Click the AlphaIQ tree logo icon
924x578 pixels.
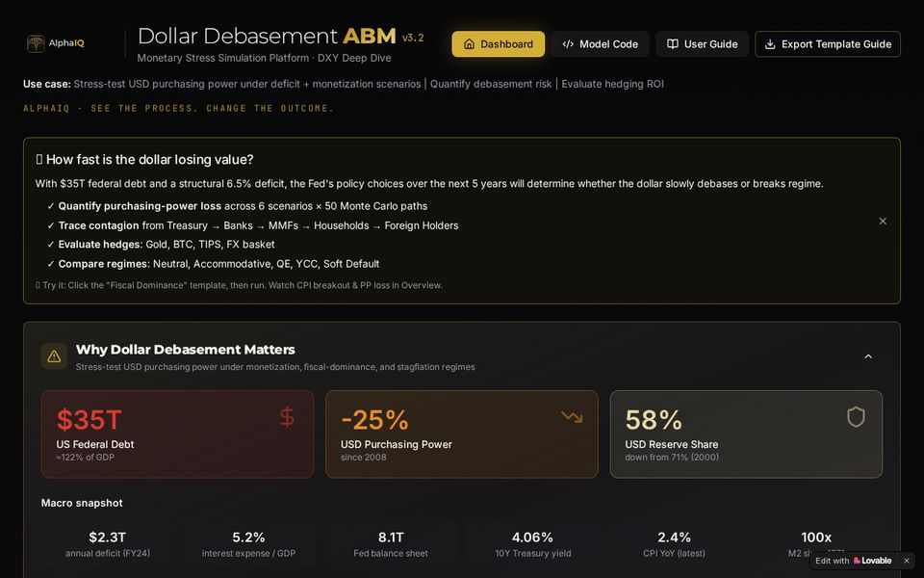[x=36, y=43]
